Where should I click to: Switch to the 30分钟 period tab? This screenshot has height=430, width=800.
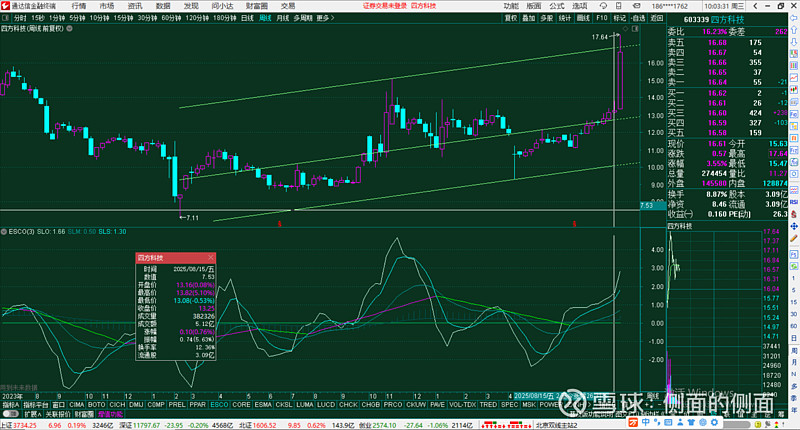[147, 18]
